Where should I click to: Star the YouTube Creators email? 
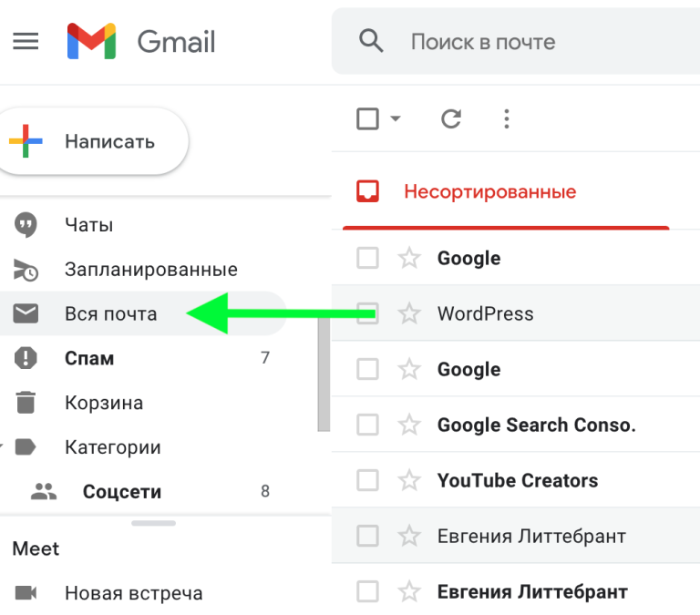coord(409,481)
